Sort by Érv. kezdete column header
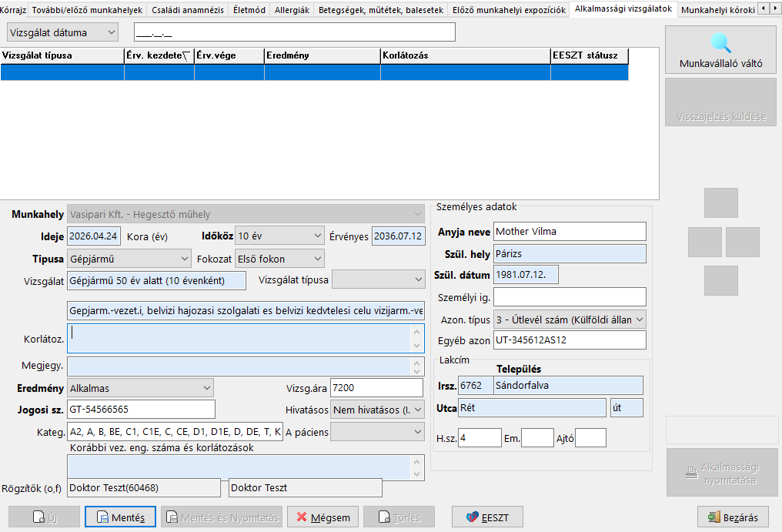The image size is (782, 532). tap(159, 56)
